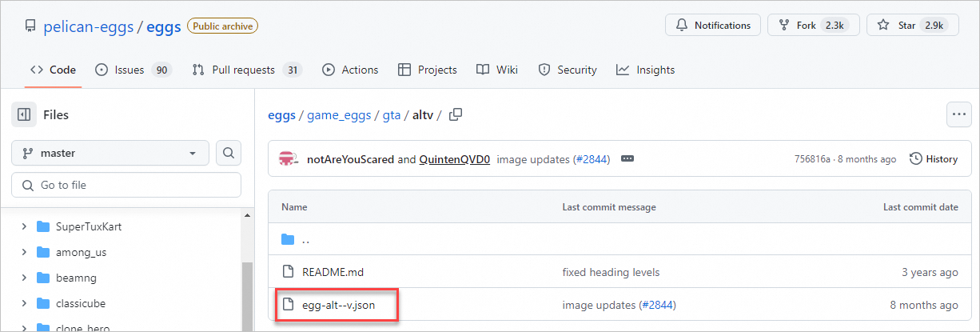
Task: Click the Notifications button
Action: [x=712, y=25]
